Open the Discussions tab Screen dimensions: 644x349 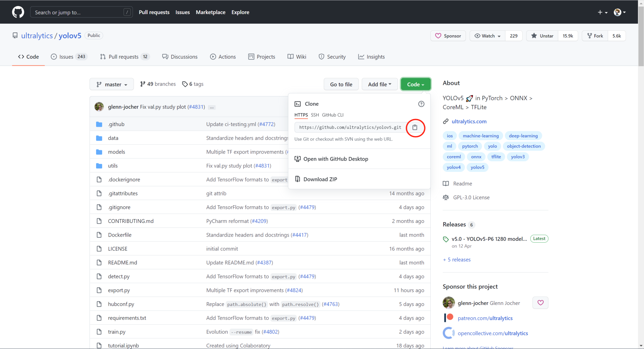pyautogui.click(x=180, y=57)
